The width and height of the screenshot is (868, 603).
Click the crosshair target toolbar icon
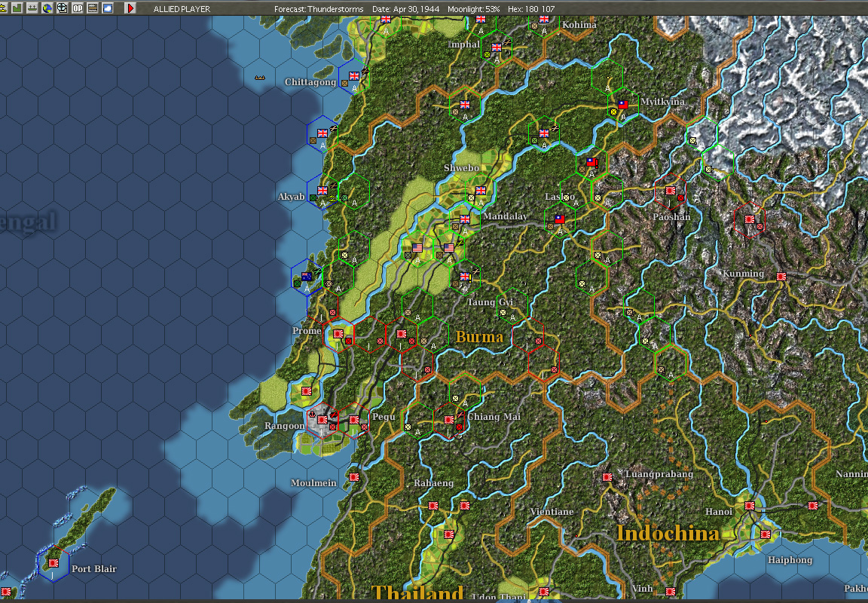[63, 8]
